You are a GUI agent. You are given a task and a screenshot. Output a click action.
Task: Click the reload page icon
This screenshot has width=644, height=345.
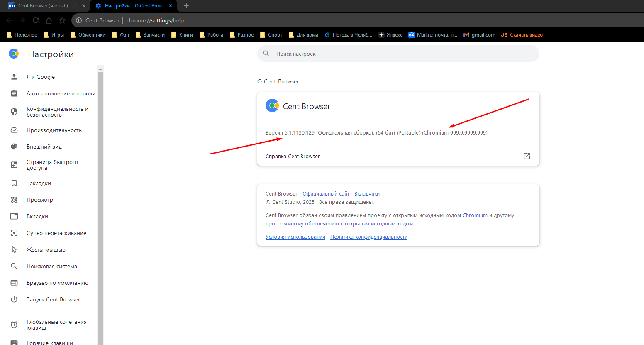[36, 20]
